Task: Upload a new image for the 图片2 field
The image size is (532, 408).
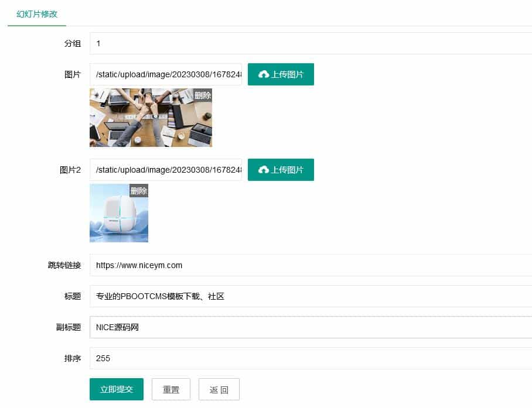Action: point(281,170)
